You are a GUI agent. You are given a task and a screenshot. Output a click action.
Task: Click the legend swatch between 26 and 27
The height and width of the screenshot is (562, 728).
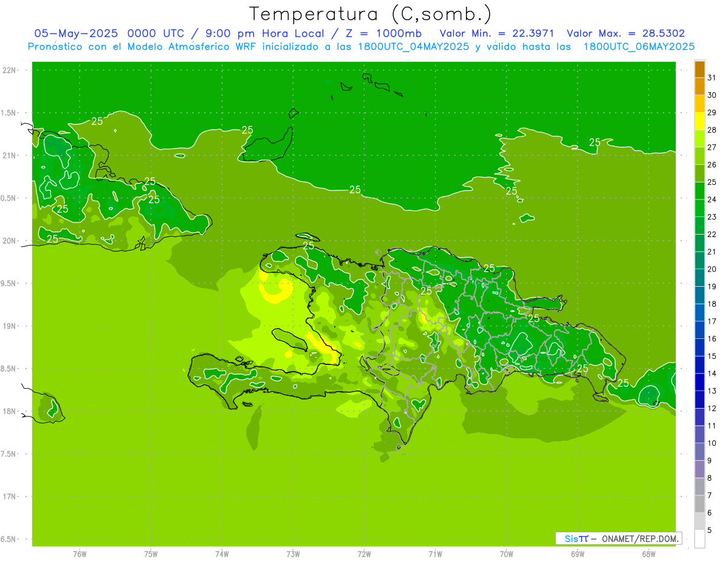[x=699, y=156]
